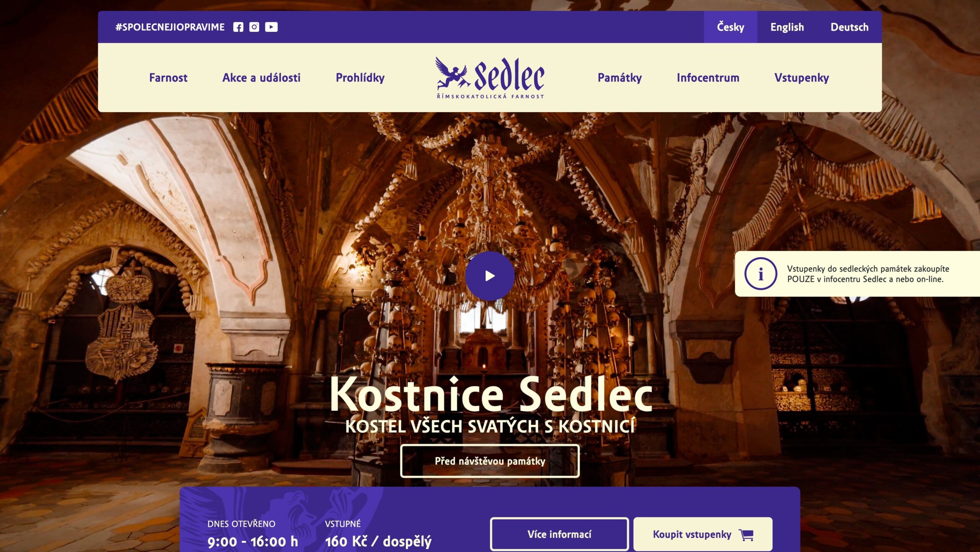
Task: Go to the Infocentrum page
Action: 708,78
